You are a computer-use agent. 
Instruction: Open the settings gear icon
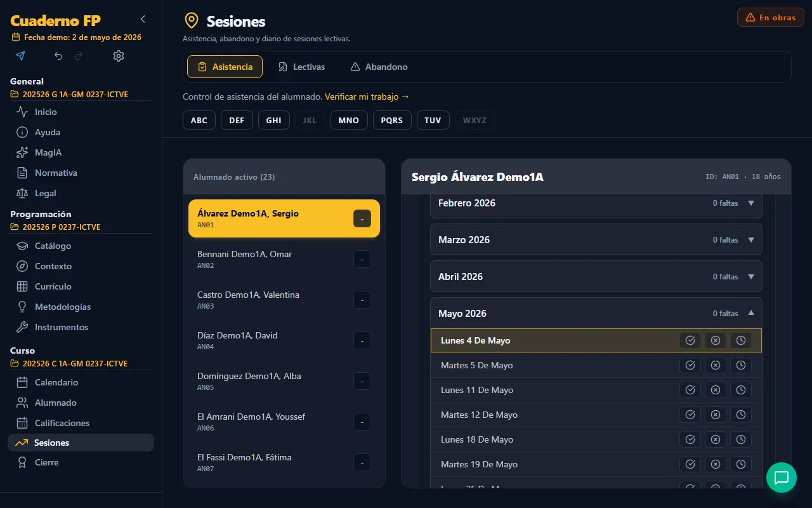tap(119, 56)
